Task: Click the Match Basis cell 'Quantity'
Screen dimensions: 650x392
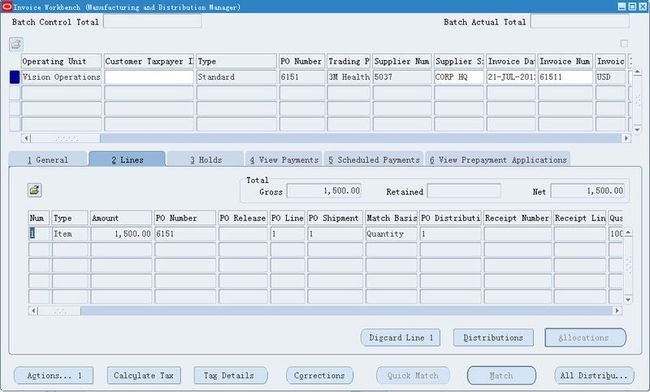Action: point(391,234)
